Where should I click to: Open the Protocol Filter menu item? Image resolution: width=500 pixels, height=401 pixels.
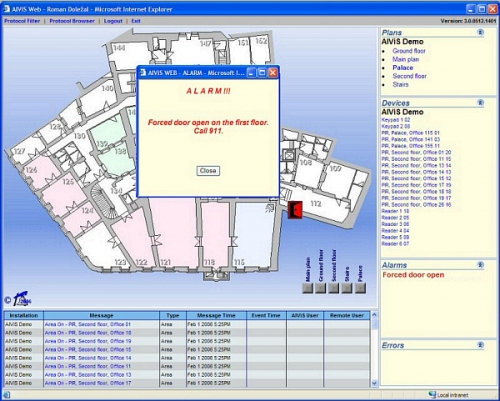point(22,21)
